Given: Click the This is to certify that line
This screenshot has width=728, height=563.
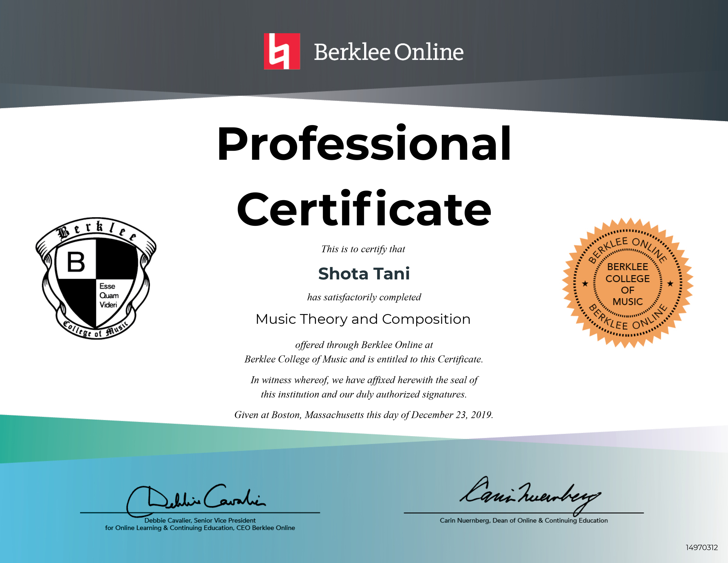Looking at the screenshot, I should point(363,249).
